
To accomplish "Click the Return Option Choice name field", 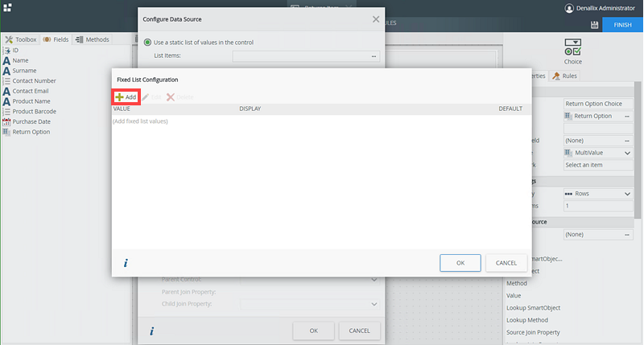I will (x=598, y=104).
